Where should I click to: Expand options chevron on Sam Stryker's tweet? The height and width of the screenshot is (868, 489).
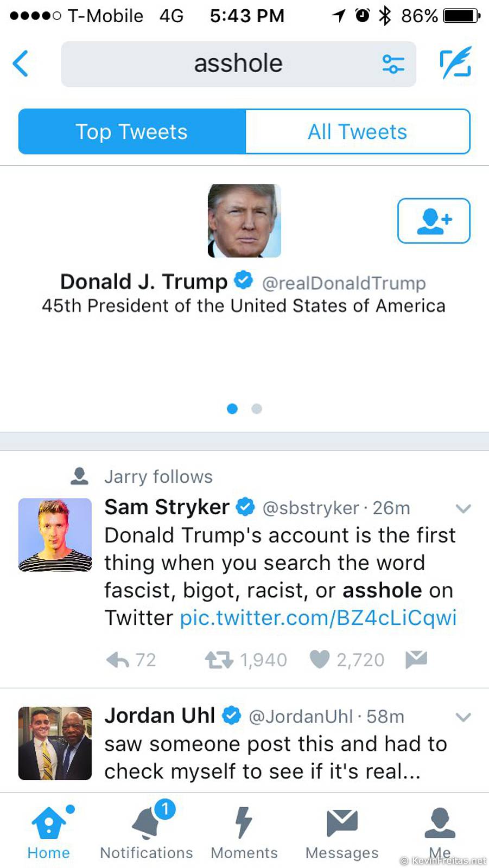(463, 508)
